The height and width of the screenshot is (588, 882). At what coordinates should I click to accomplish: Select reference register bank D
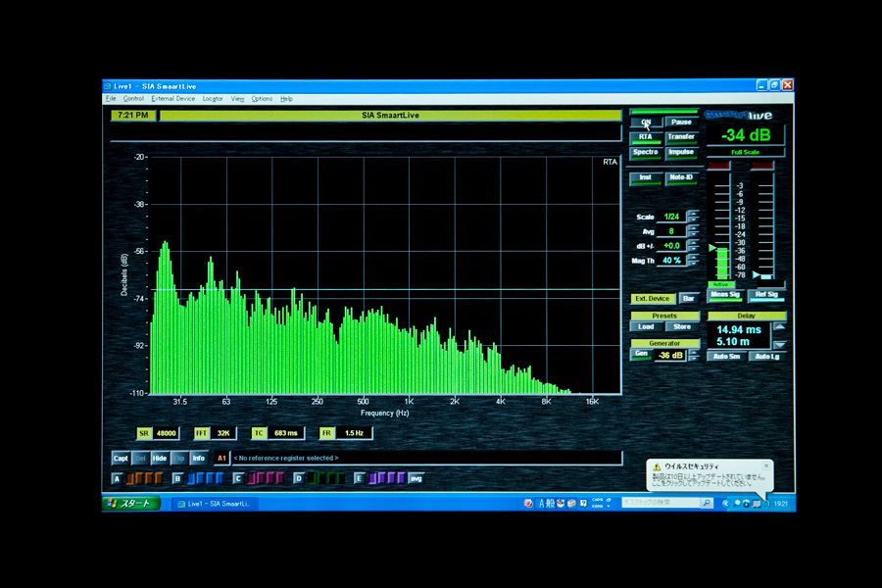(x=299, y=479)
